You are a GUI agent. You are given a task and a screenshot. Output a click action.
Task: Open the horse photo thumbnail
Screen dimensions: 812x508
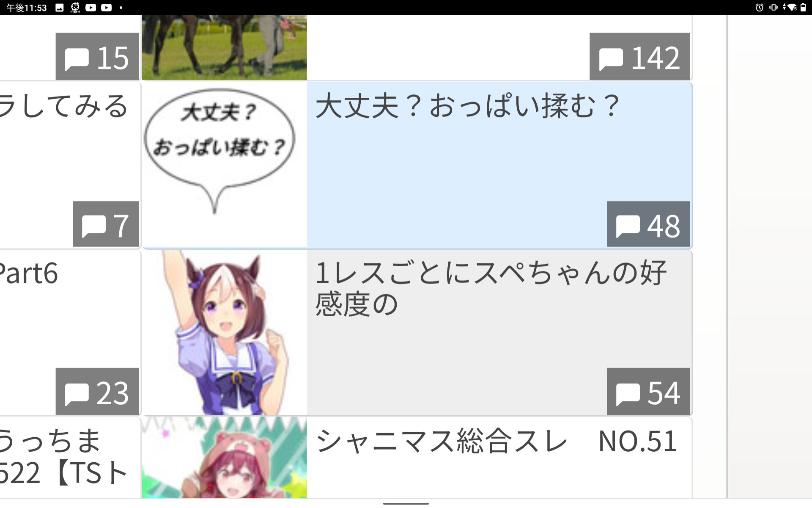(225, 47)
